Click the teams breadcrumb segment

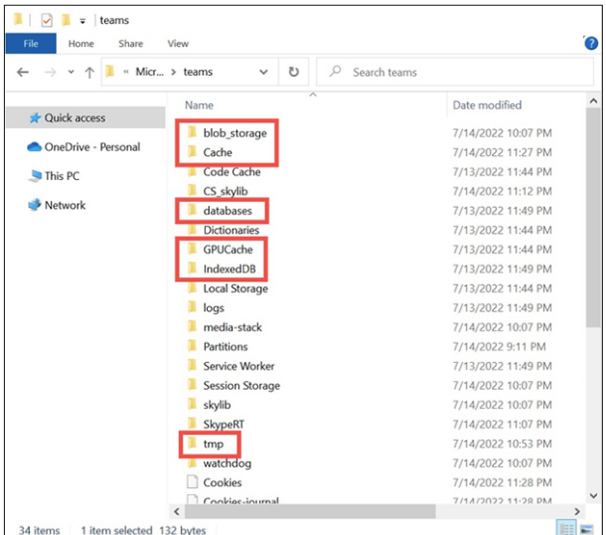click(198, 72)
